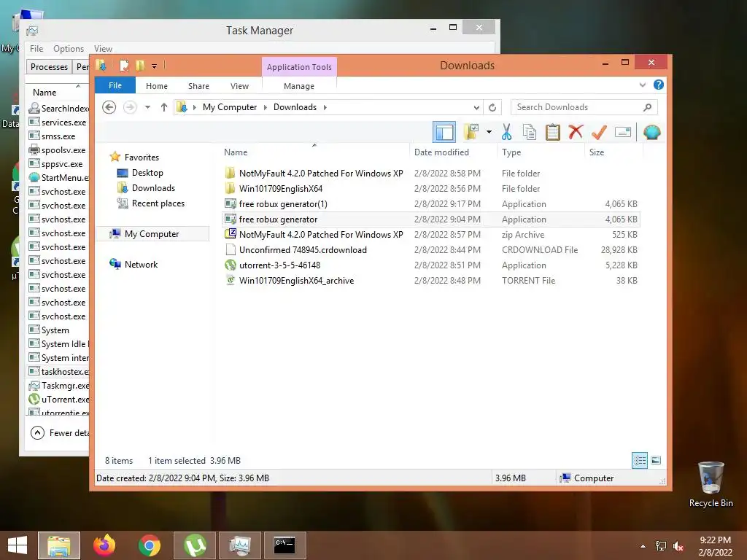
Task: Expand the ribbon with the chevron
Action: pyautogui.click(x=643, y=85)
